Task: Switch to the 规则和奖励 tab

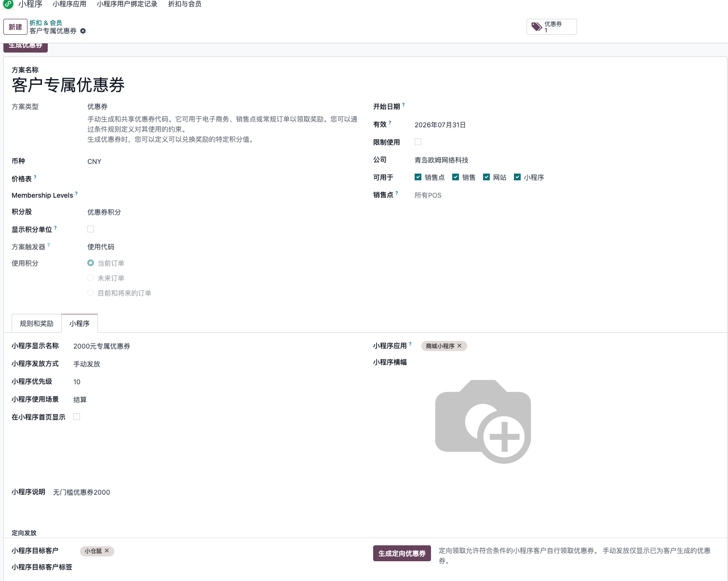Action: 37,324
